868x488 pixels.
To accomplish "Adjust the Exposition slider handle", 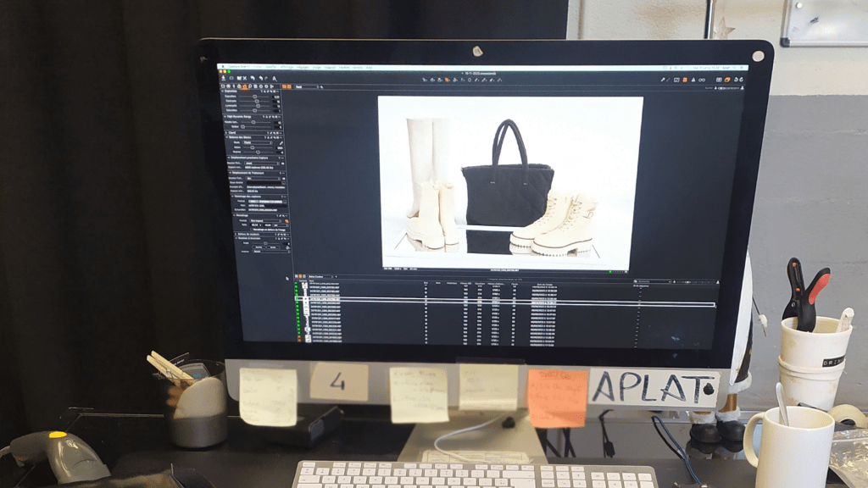I will coord(255,97).
